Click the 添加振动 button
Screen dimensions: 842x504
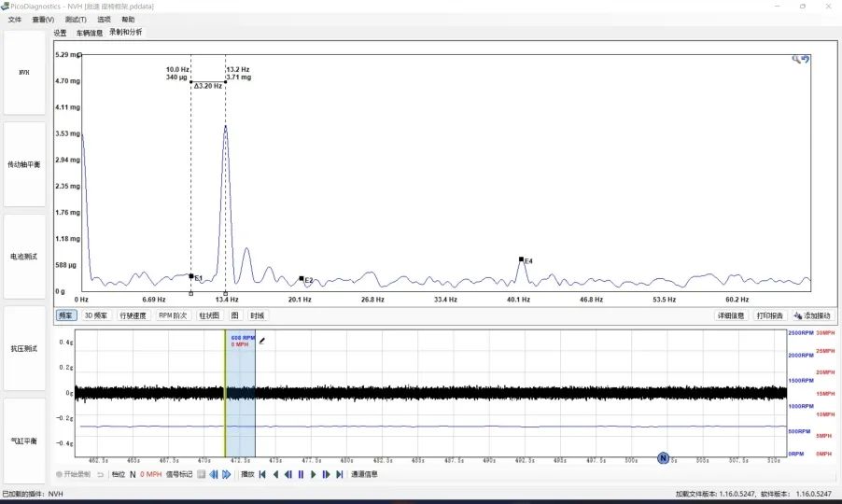coord(812,315)
